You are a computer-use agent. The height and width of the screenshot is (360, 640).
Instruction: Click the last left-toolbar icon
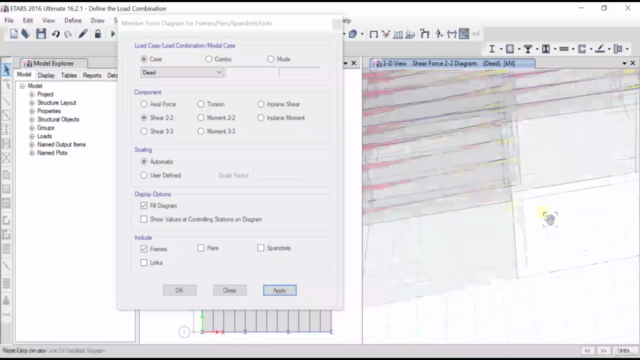click(7, 315)
